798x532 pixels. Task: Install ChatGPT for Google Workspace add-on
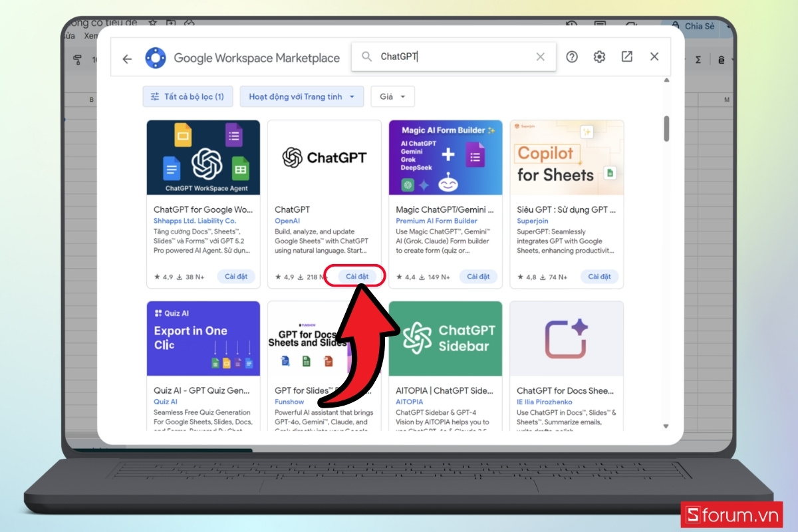tap(236, 277)
